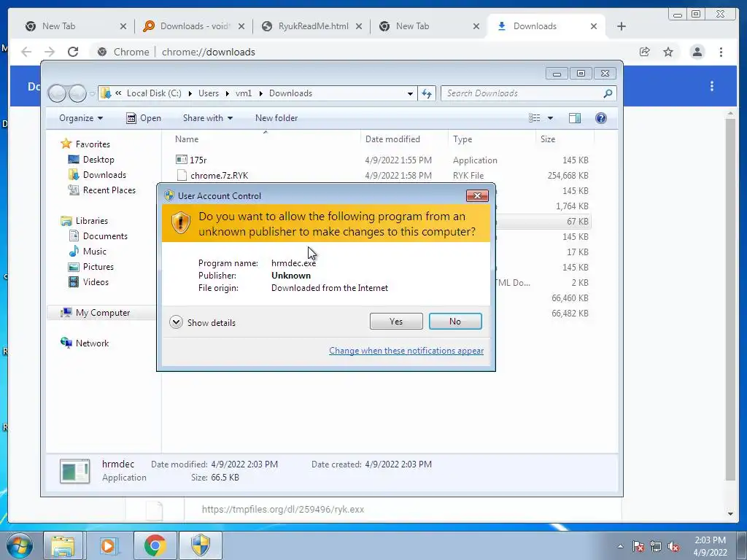Click the change view icon in Explorer
This screenshot has width=747, height=560.
pos(535,118)
